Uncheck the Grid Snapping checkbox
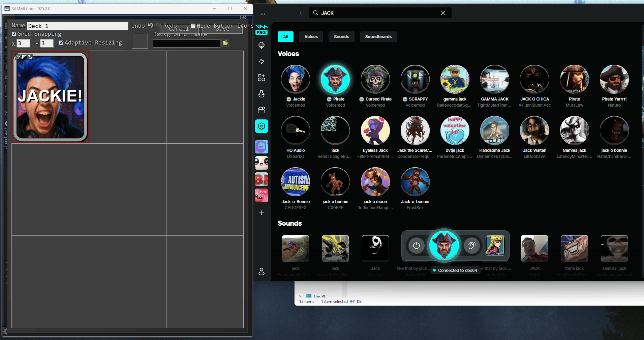Viewport: 644px width, 340px height. [14, 34]
